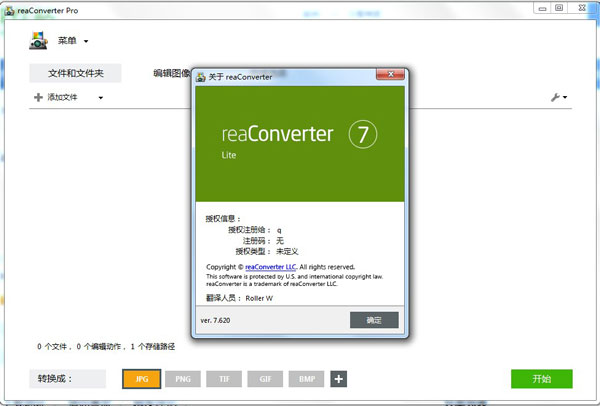Select the TIF output format
Viewport: 600px width, 406px height.
(x=224, y=379)
